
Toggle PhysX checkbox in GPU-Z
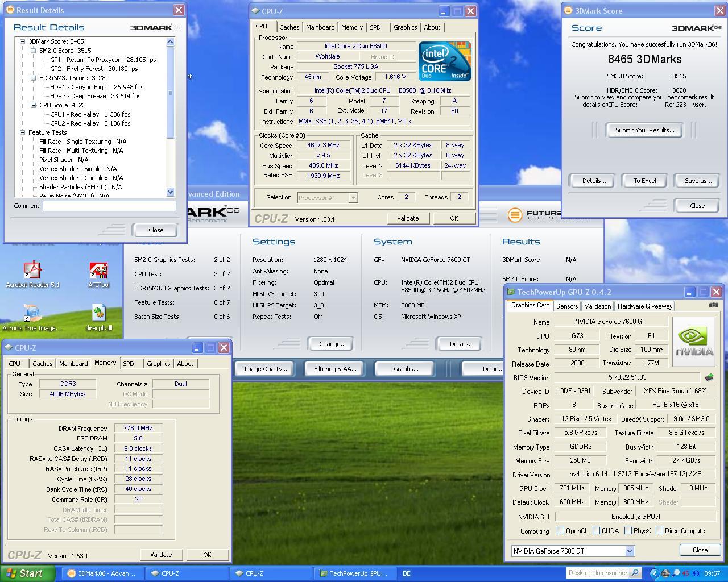[628, 531]
